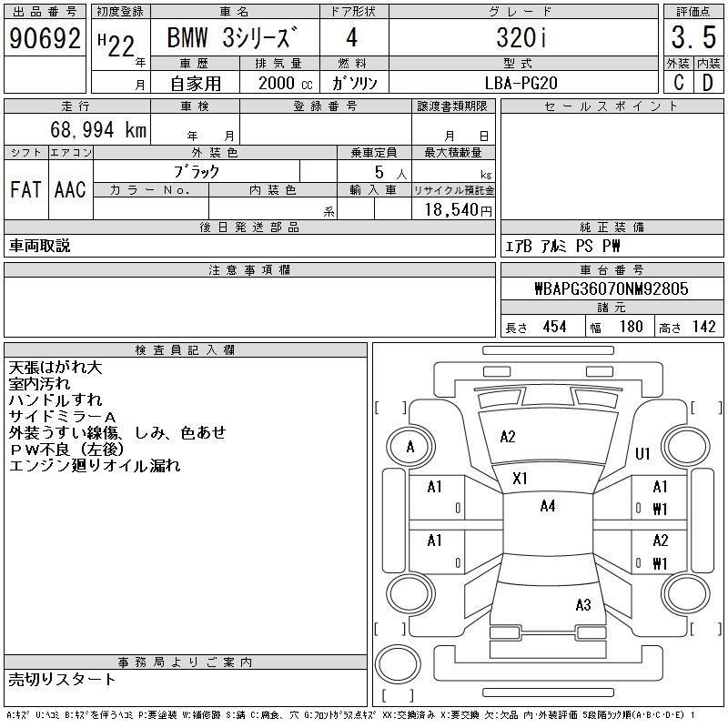Select the リサイクル預託金 header
This screenshot has height=728, width=728.
point(453,190)
